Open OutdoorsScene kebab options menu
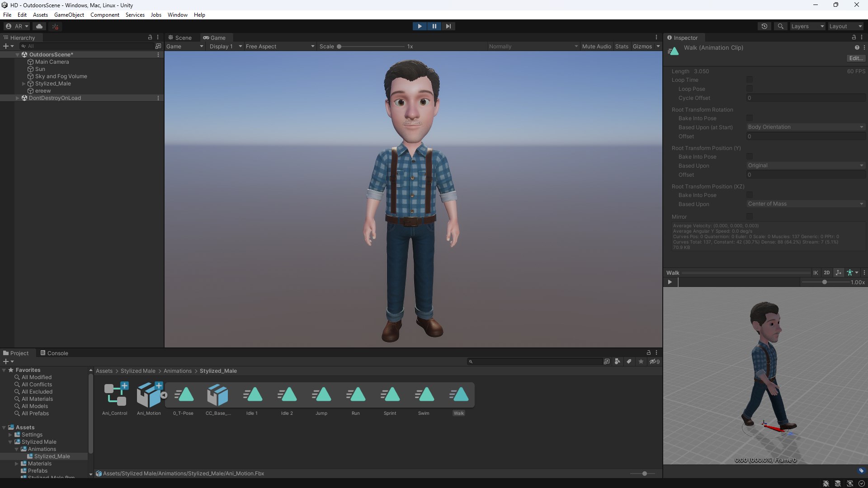This screenshot has height=488, width=868. point(158,55)
